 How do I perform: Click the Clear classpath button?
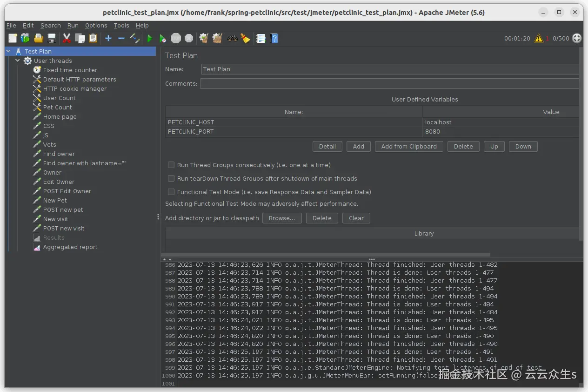point(356,218)
